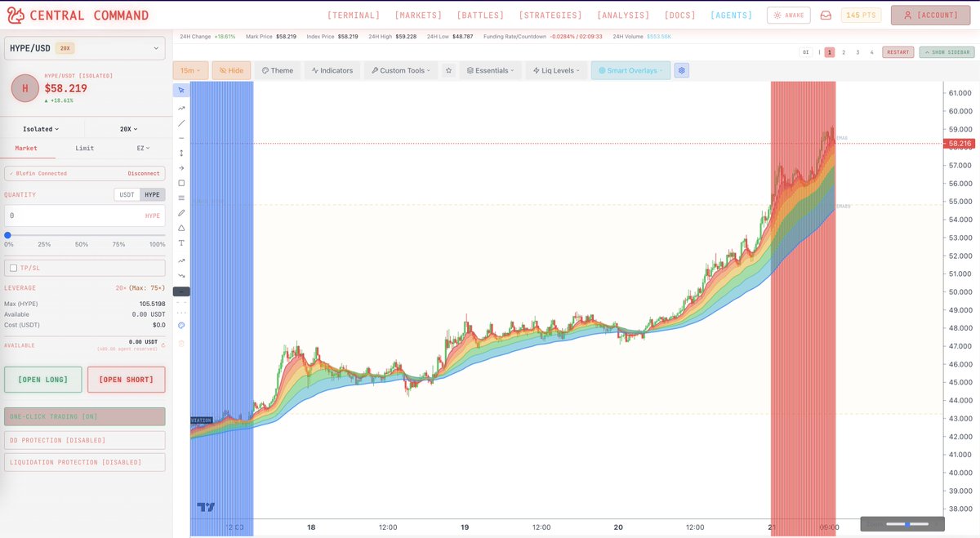Go to the Markets nav item
This screenshot has height=538, width=980.
(418, 16)
